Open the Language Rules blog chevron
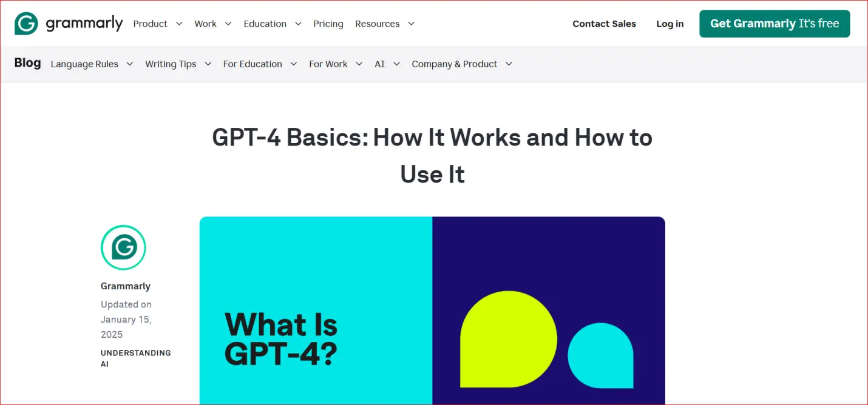 point(129,64)
